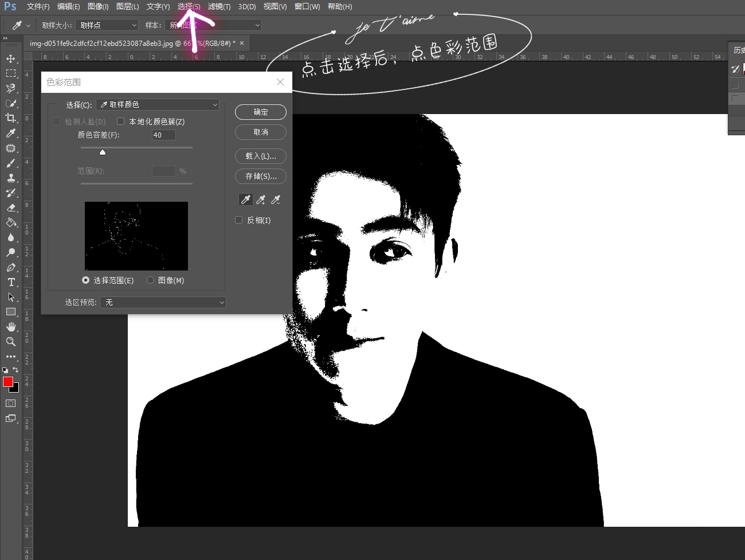Open the 选择 取样颜色 dropdown
Screen dimensions: 745x560
158,105
